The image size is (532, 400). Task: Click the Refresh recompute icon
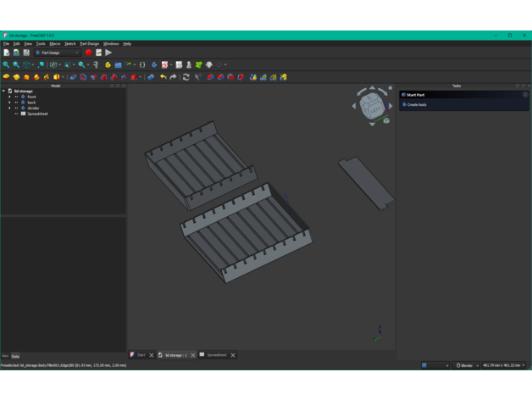pos(186,77)
